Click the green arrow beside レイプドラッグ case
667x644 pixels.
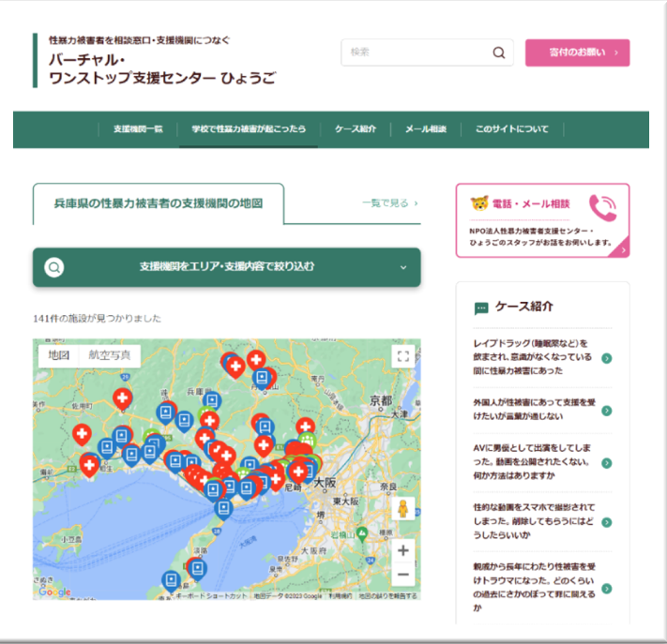coord(607,358)
